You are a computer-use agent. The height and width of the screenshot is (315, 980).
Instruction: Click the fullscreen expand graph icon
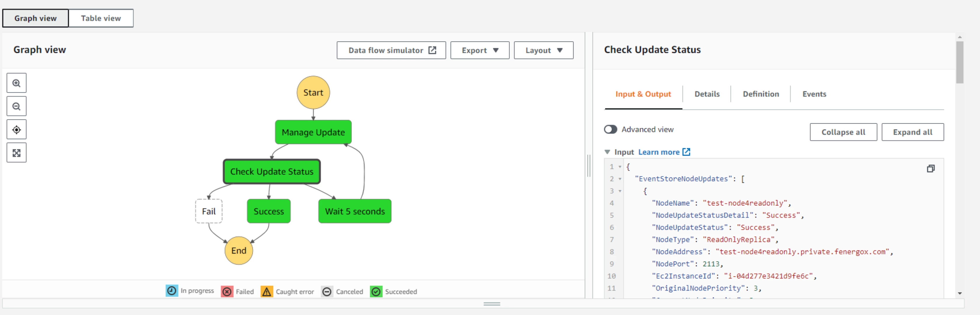(x=16, y=153)
